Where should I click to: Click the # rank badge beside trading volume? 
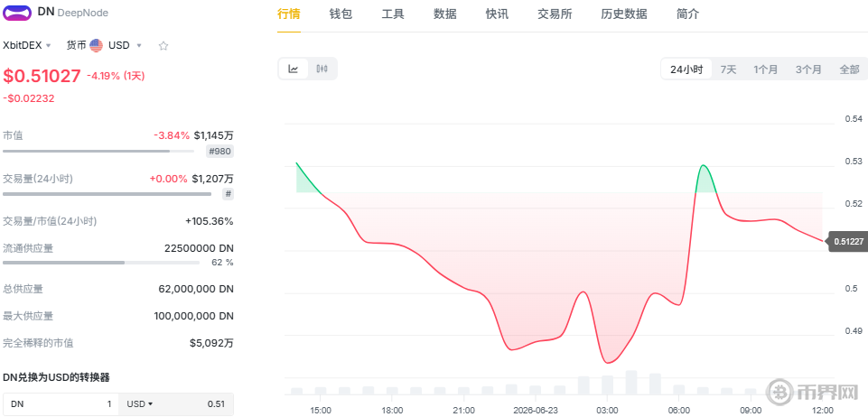[x=228, y=194]
